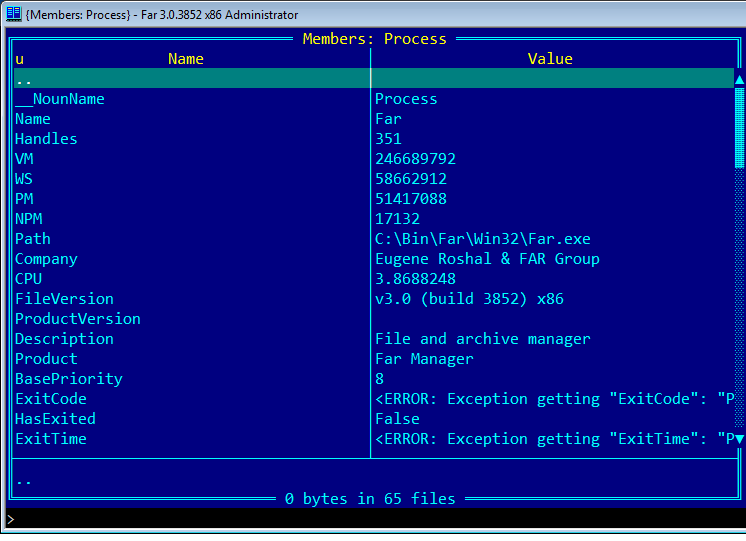Click the Name column header
The height and width of the screenshot is (541, 746).
click(186, 59)
